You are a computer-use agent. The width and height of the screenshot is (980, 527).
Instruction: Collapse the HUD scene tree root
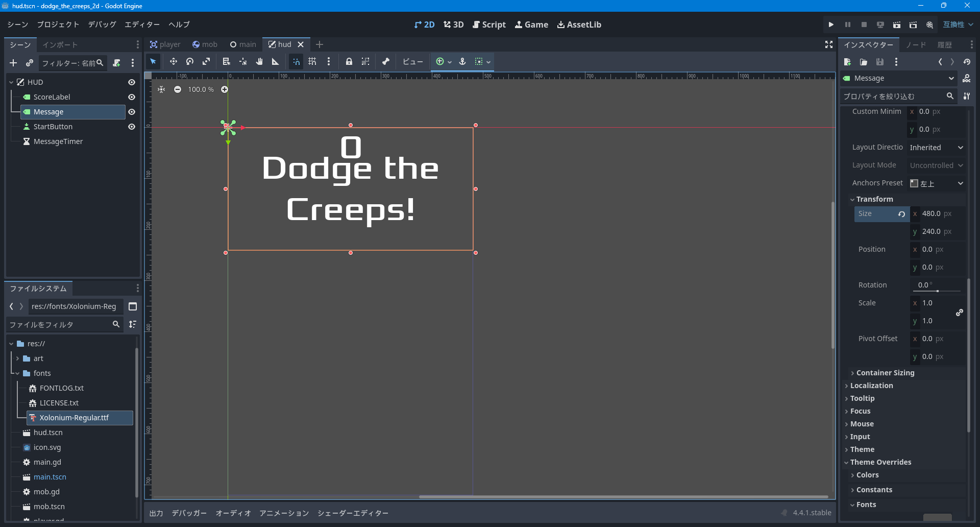click(x=11, y=82)
